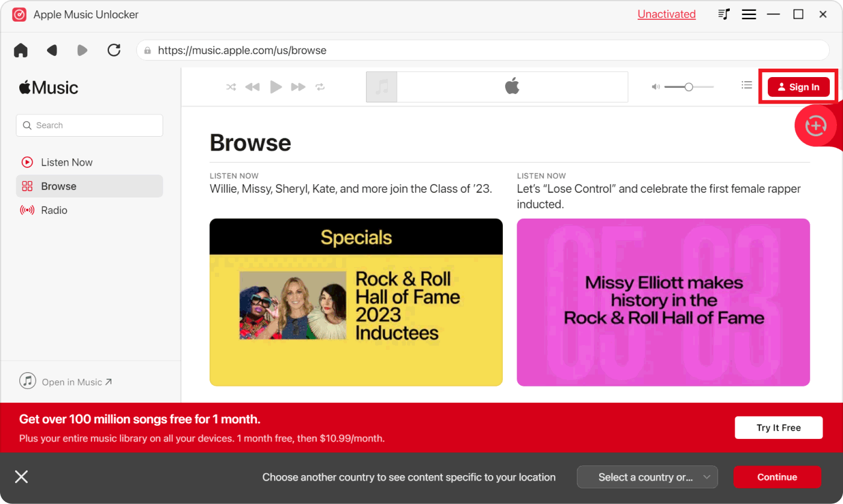Image resolution: width=843 pixels, height=504 pixels.
Task: Open the converted music list icon
Action: (724, 14)
